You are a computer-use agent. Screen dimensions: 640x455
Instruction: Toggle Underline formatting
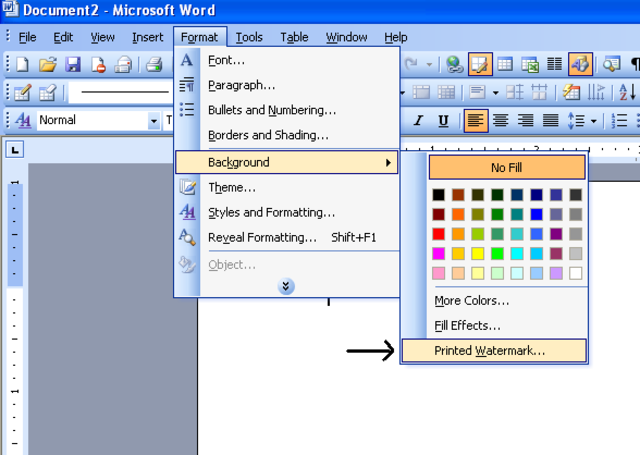coord(443,120)
